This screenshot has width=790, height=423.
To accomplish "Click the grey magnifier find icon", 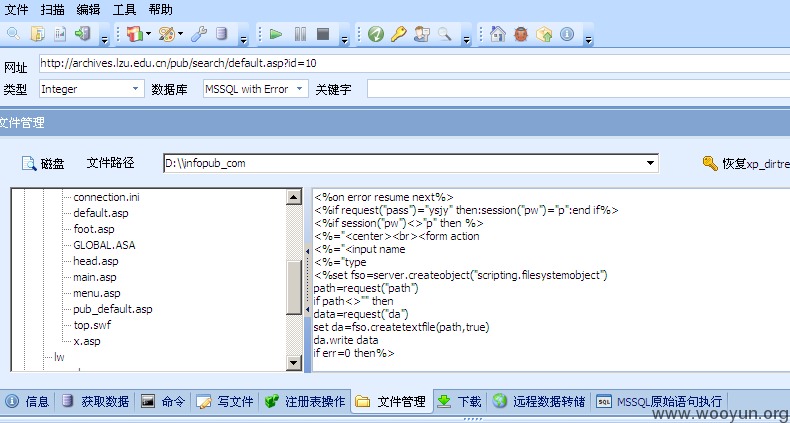I will click(444, 34).
